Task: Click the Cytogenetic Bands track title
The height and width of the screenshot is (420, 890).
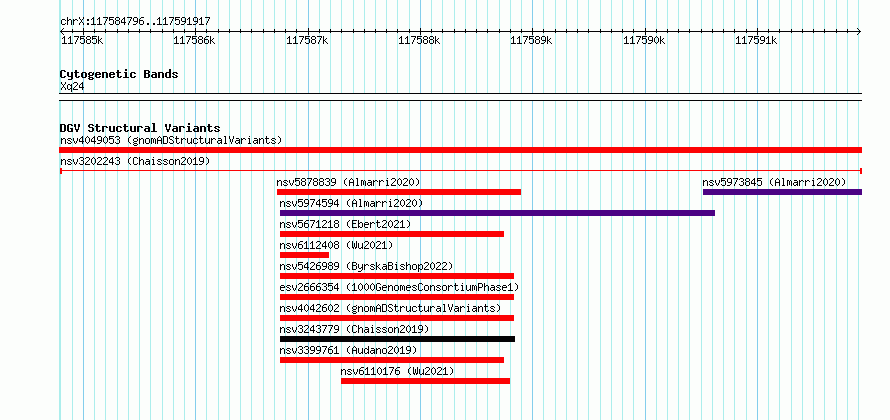Action: pyautogui.click(x=119, y=74)
